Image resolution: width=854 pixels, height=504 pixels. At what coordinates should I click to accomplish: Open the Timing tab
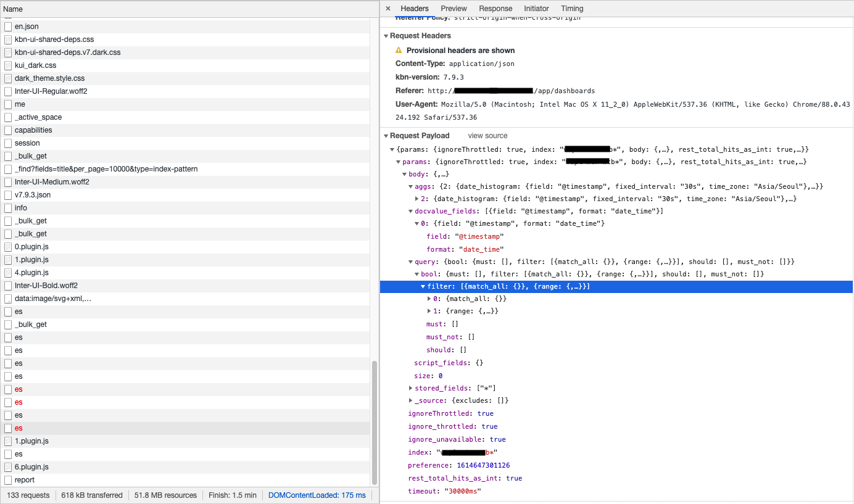pyautogui.click(x=572, y=9)
